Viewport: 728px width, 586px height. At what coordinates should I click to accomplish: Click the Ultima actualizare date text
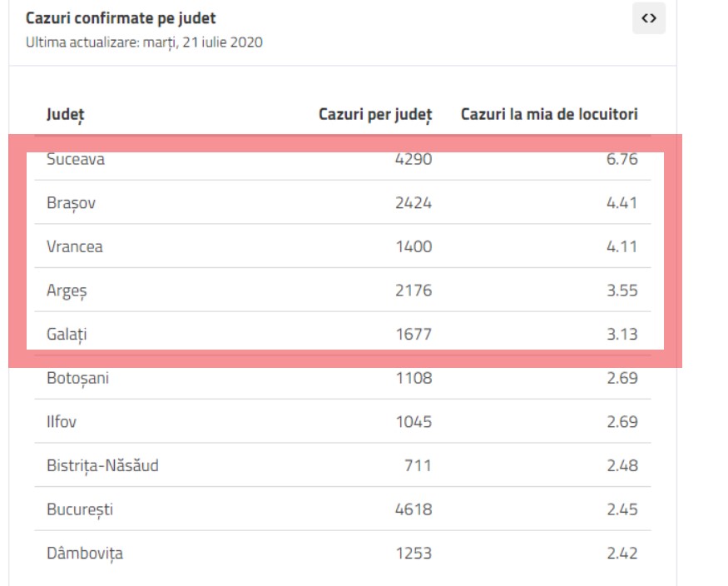[x=145, y=42]
